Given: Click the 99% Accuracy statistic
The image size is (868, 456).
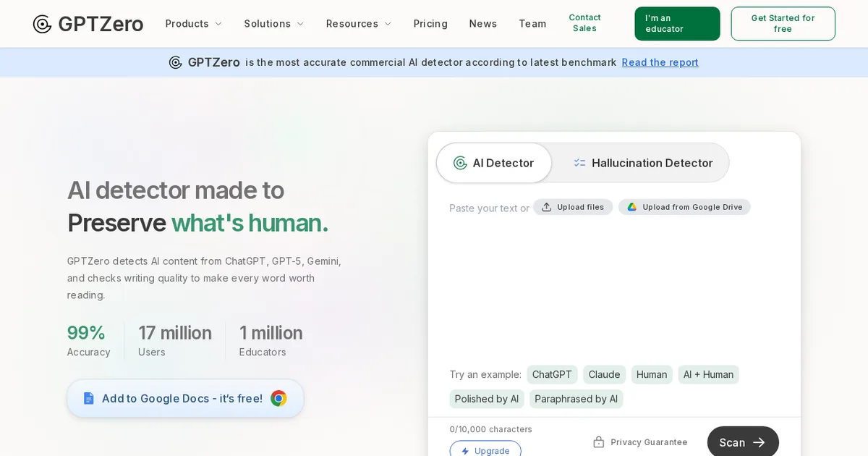Looking at the screenshot, I should (x=88, y=341).
